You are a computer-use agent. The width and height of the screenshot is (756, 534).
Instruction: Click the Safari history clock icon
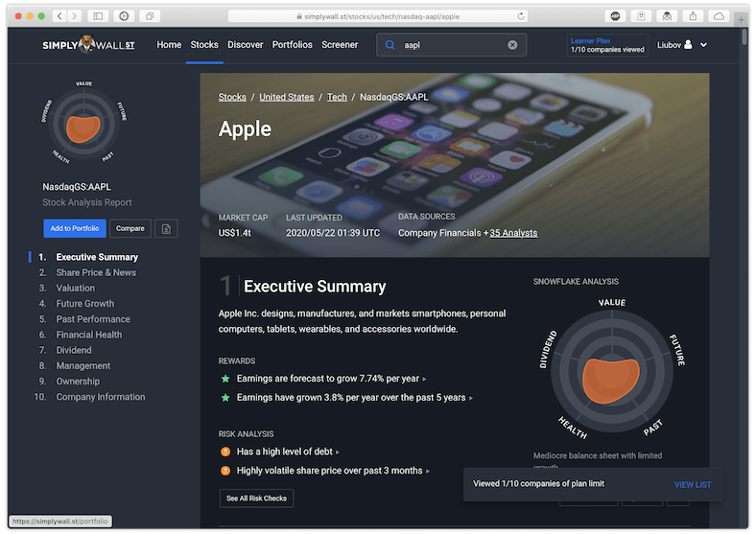pyautogui.click(x=124, y=16)
